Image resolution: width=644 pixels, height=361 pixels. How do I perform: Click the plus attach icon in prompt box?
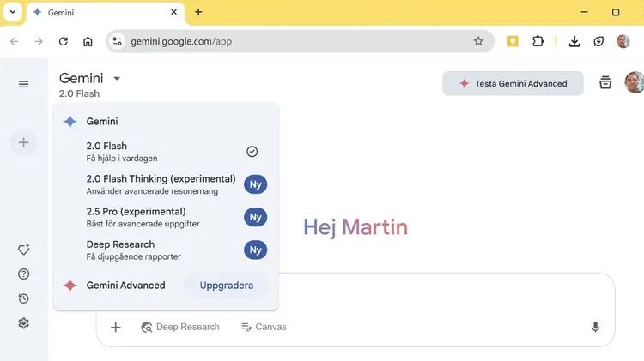tap(115, 327)
